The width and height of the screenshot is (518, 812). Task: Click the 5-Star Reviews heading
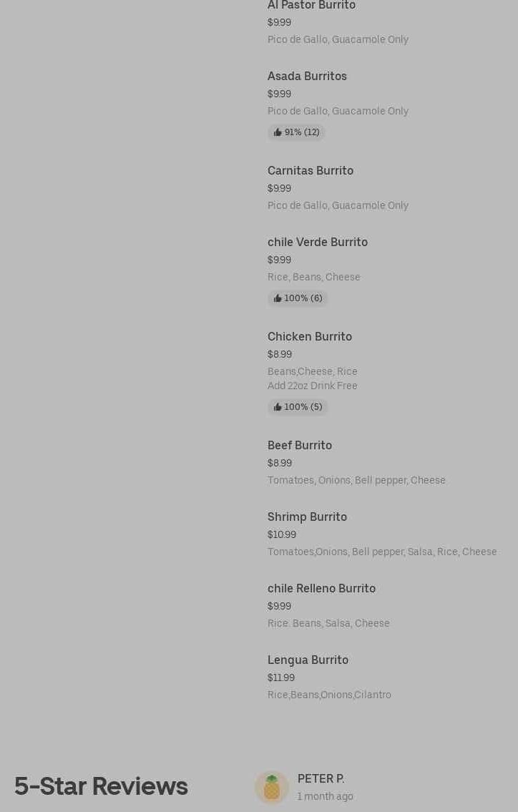(x=101, y=786)
